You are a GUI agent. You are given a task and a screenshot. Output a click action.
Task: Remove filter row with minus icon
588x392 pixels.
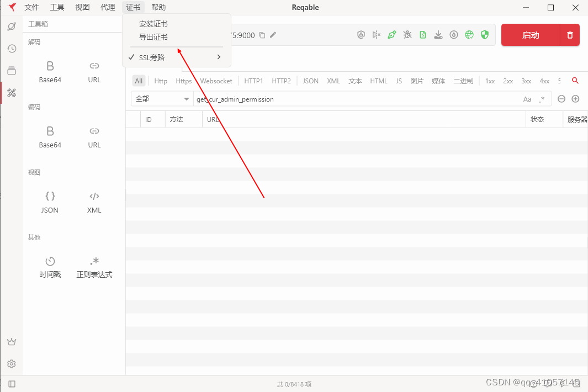click(561, 99)
